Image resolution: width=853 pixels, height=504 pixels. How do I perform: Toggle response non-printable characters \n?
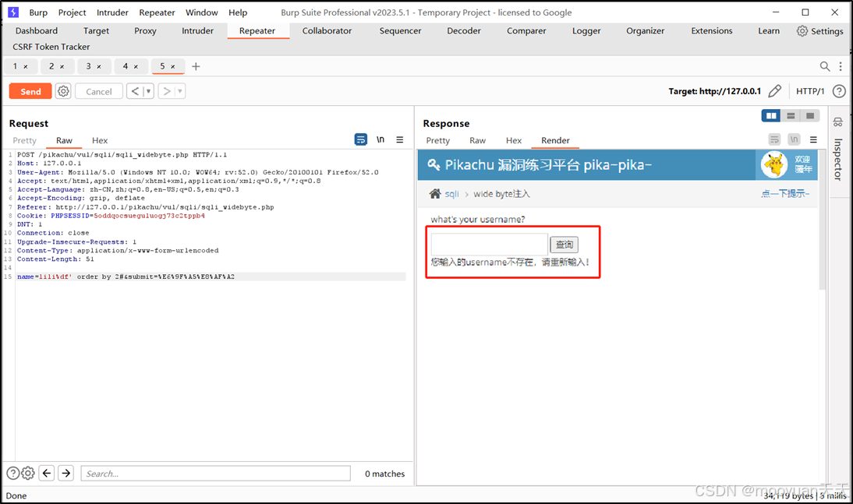tap(795, 139)
